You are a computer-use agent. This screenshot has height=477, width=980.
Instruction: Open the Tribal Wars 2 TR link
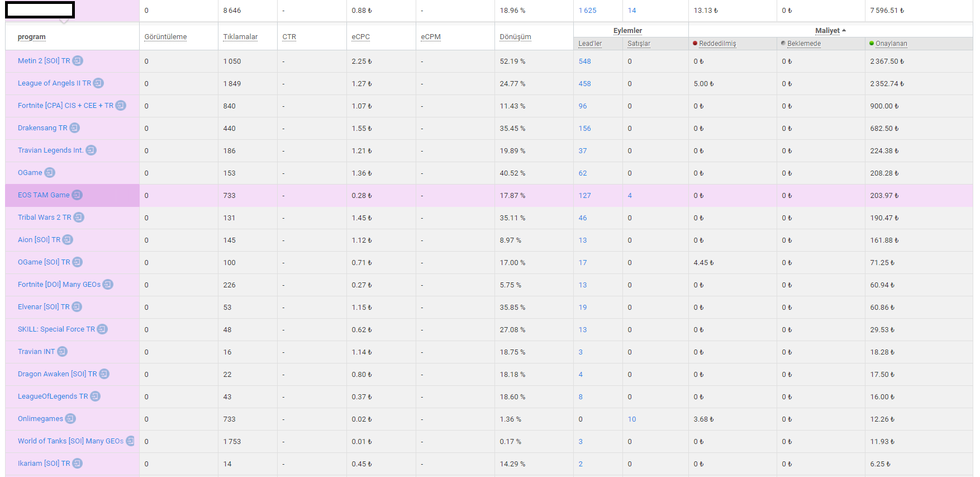point(45,218)
